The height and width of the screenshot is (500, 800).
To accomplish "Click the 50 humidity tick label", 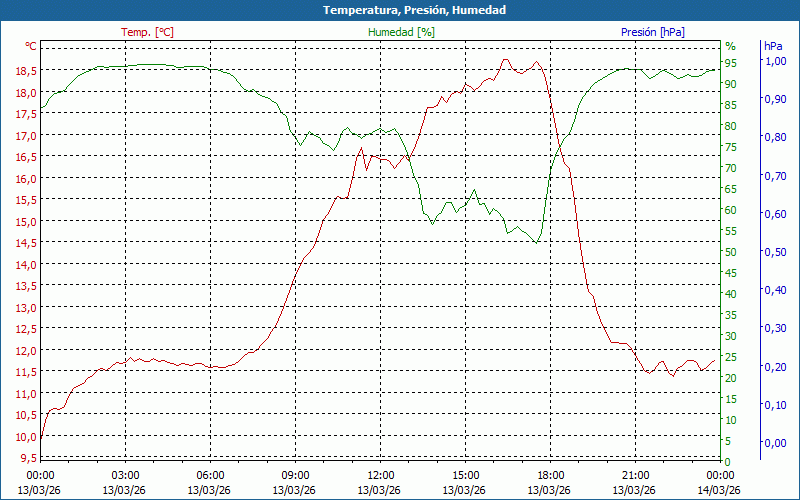I will tap(731, 252).
